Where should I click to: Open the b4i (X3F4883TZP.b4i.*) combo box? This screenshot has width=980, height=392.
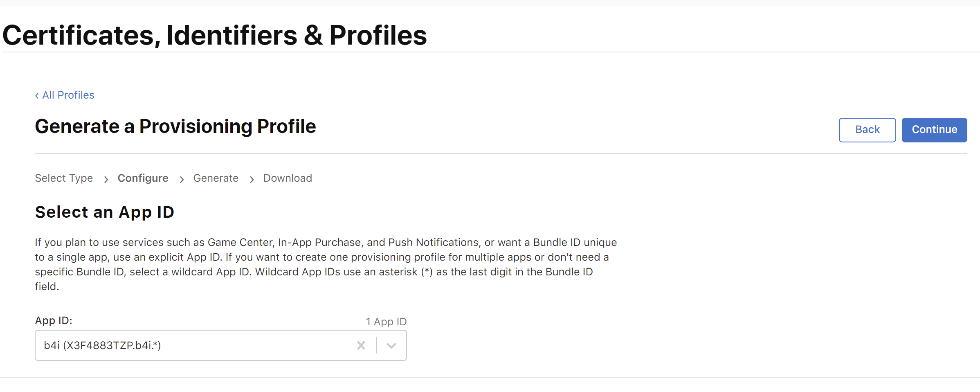click(221, 345)
